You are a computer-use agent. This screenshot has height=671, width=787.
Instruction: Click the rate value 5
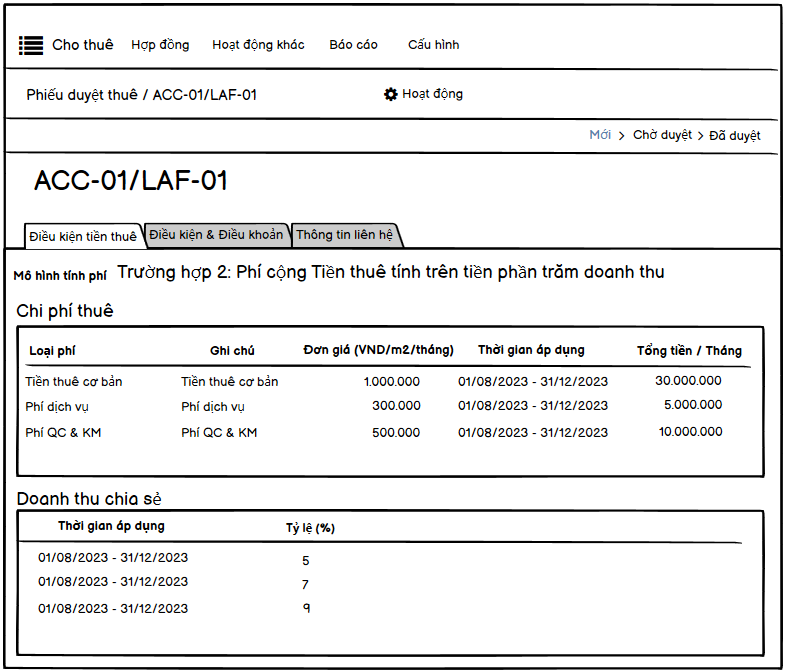(306, 561)
